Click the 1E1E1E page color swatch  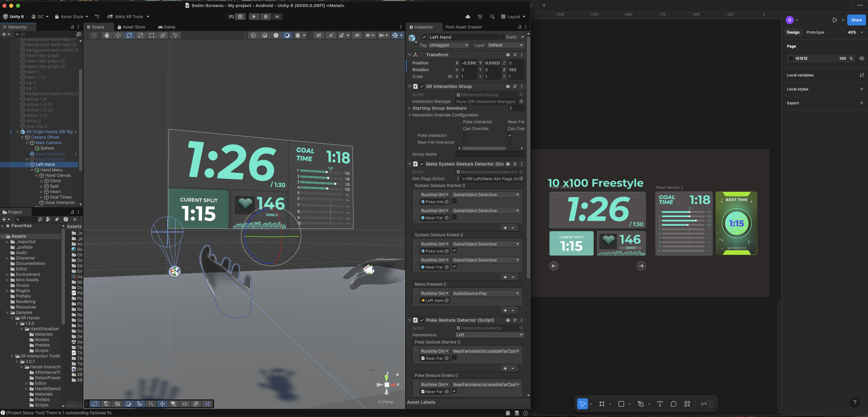click(791, 59)
